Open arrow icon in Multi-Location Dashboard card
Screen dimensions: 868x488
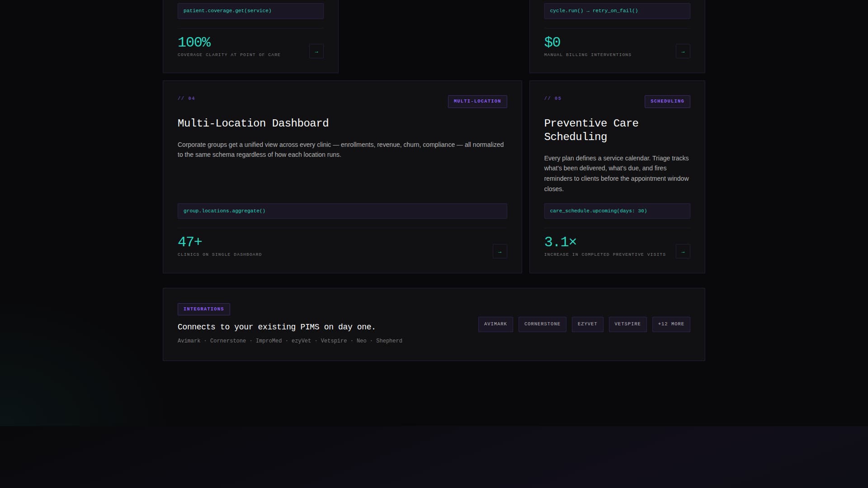(x=500, y=251)
